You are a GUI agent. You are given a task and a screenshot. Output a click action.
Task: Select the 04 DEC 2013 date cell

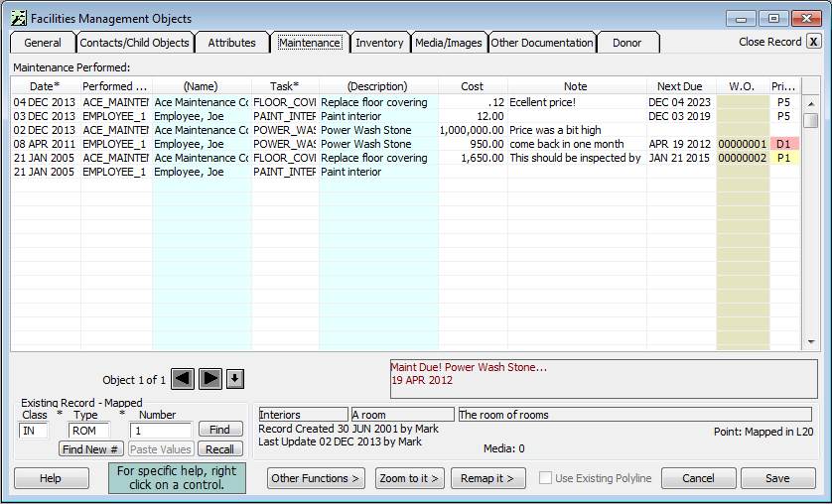[46, 102]
